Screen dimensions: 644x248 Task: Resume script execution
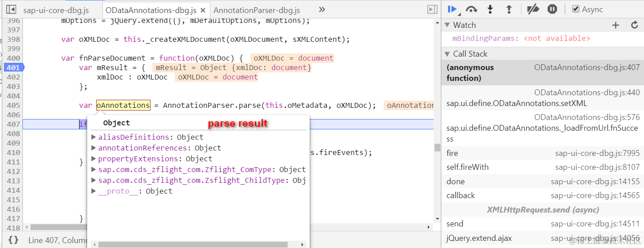pos(453,9)
